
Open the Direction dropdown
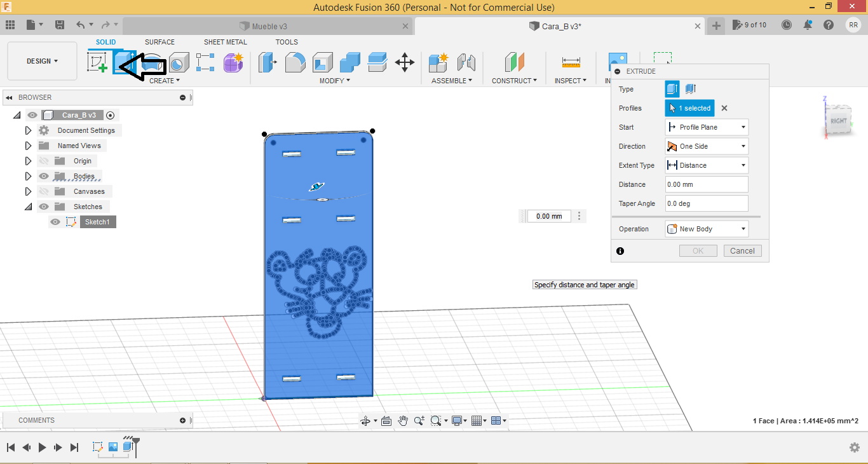point(707,146)
